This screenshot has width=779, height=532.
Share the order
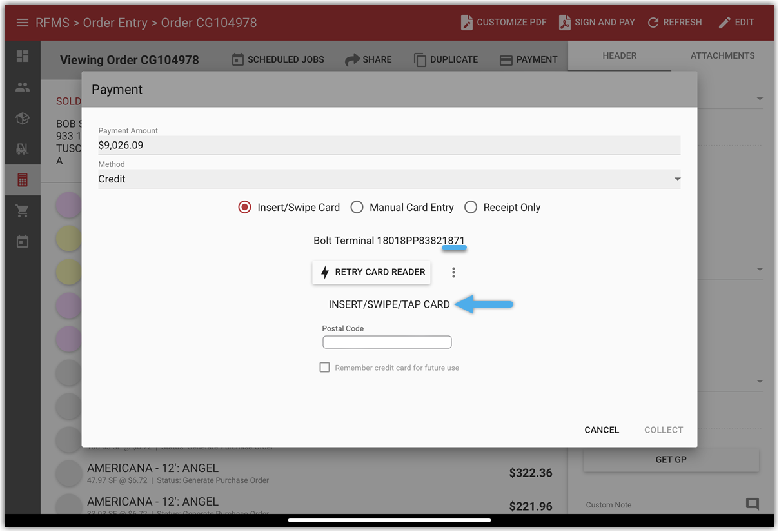(x=368, y=59)
